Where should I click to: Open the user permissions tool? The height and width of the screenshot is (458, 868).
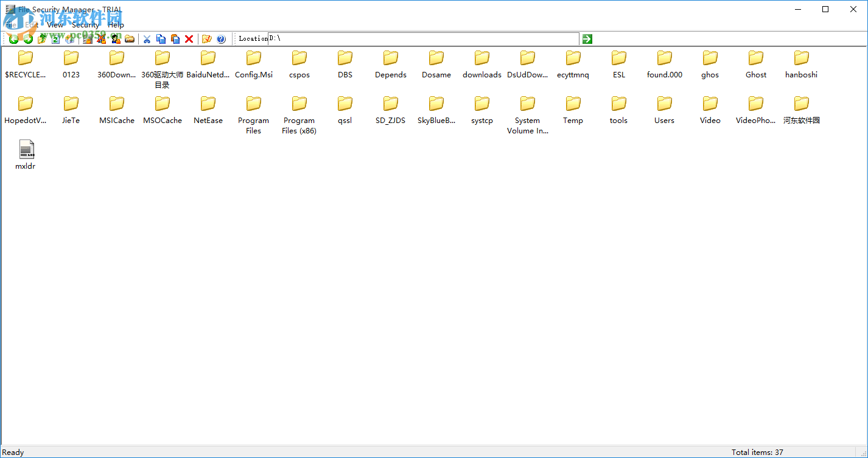116,38
